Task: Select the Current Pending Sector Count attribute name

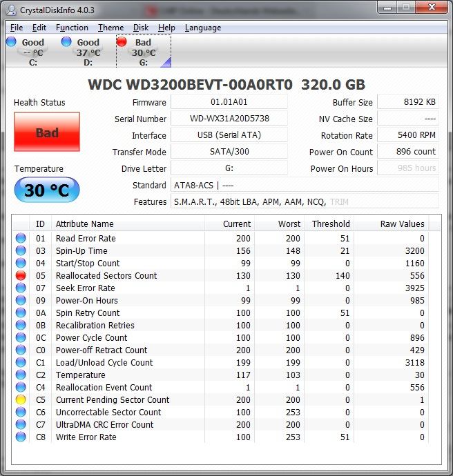Action: point(113,400)
